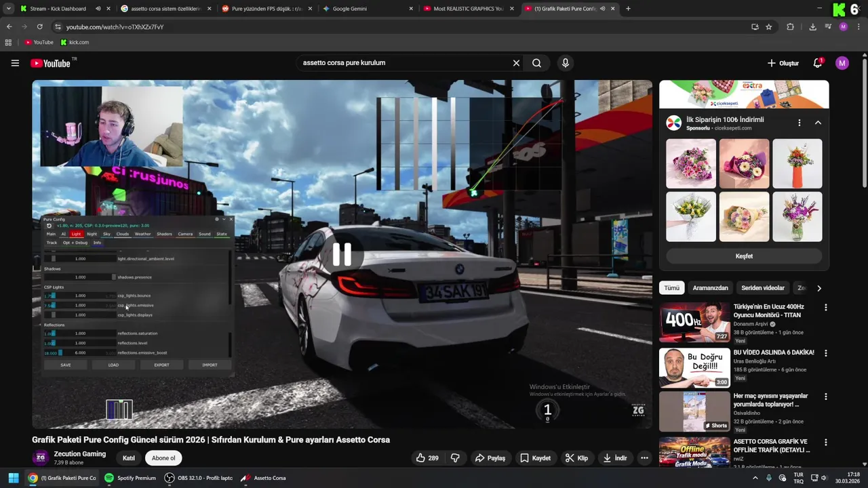Screen dimensions: 868x488
Task: Save the video with Kaydet
Action: click(535, 458)
